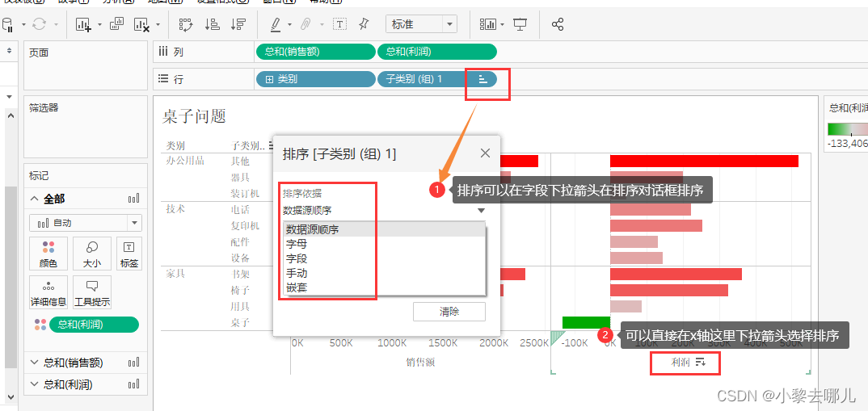Click the 颜色 marks card button

tap(48, 254)
